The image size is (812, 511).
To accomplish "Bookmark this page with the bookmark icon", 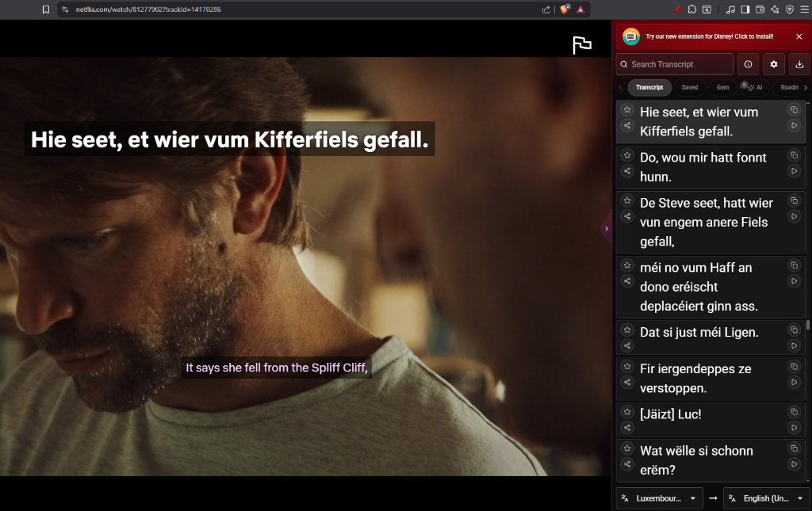I will (x=45, y=10).
